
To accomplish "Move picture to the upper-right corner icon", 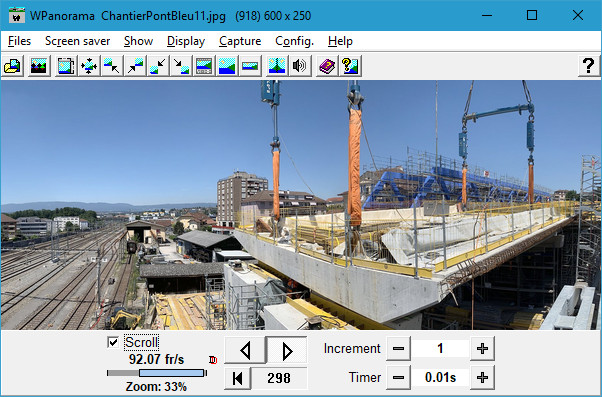I will coord(135,66).
